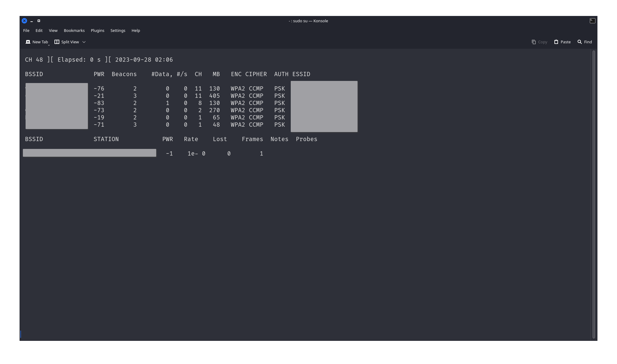Click the AUTH column header

click(281, 74)
